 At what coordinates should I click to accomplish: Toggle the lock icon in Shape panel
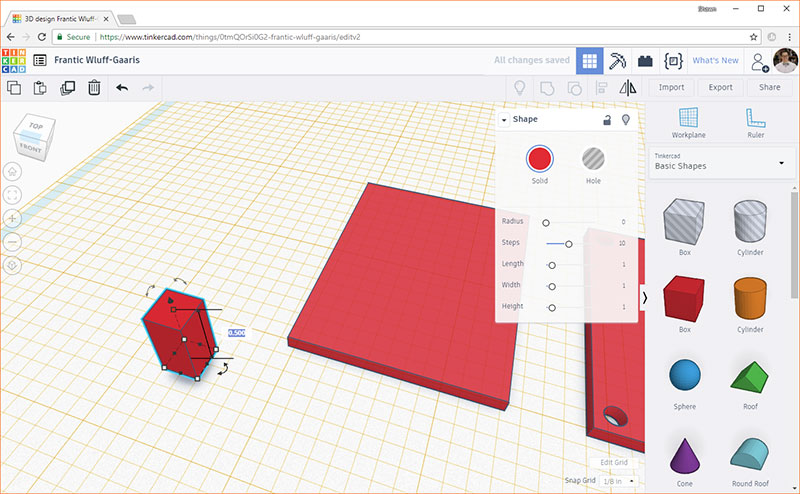[x=606, y=120]
